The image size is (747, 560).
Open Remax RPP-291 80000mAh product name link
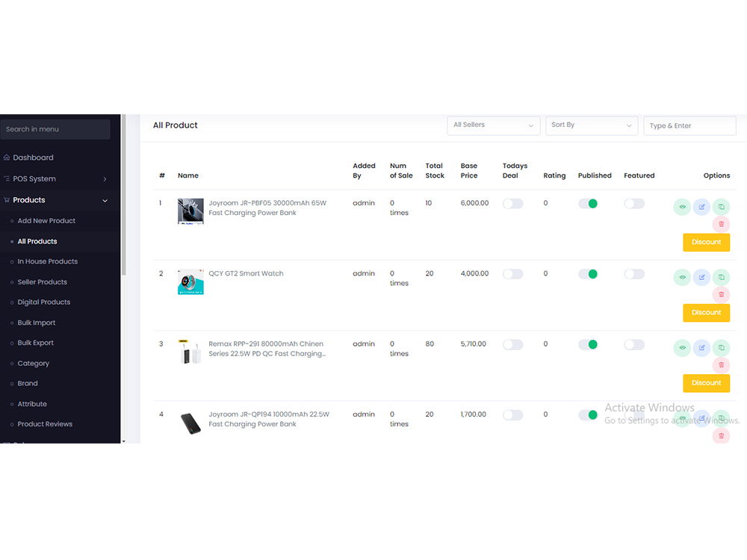267,349
